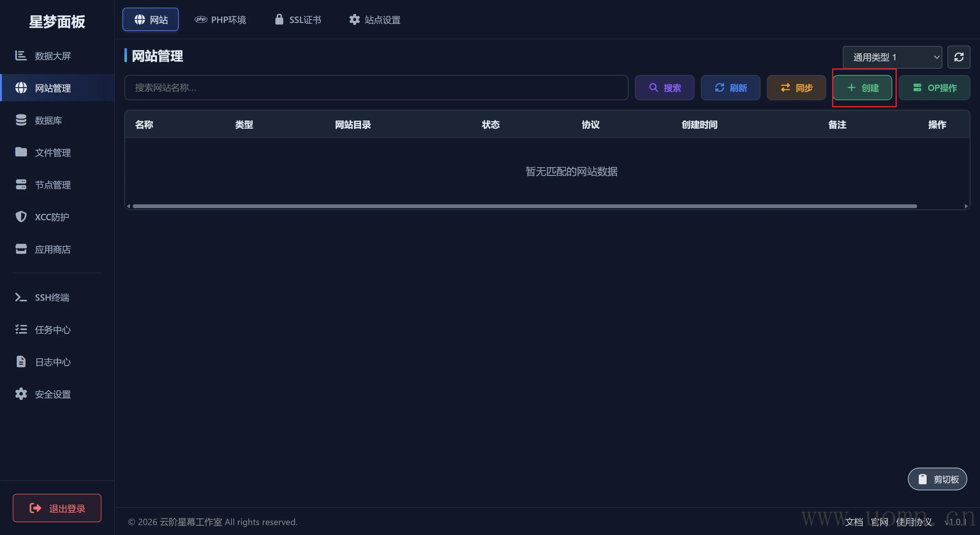
Task: Switch to the PHP环境 tab
Action: click(x=221, y=19)
